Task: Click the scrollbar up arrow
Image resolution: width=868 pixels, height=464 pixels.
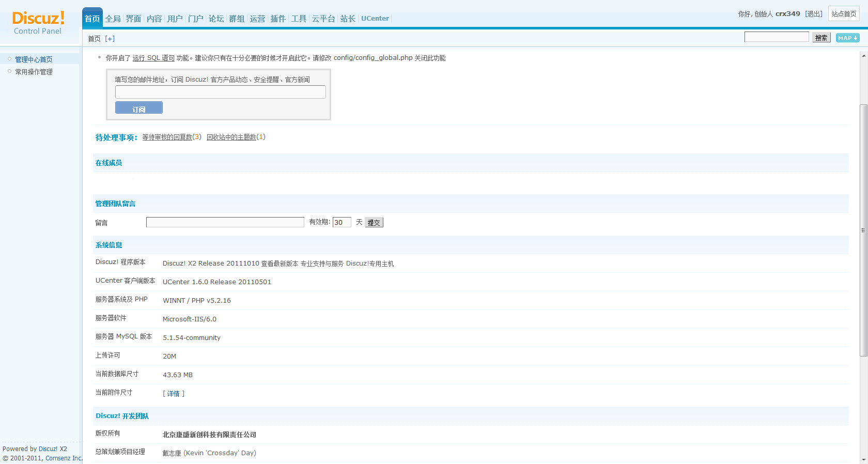Action: pyautogui.click(x=863, y=56)
